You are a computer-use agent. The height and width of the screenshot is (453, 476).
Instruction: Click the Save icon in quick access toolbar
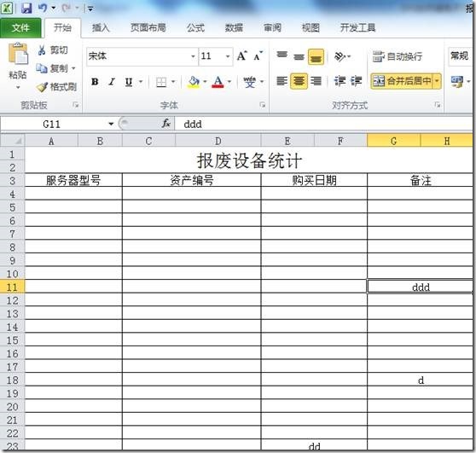[26, 9]
